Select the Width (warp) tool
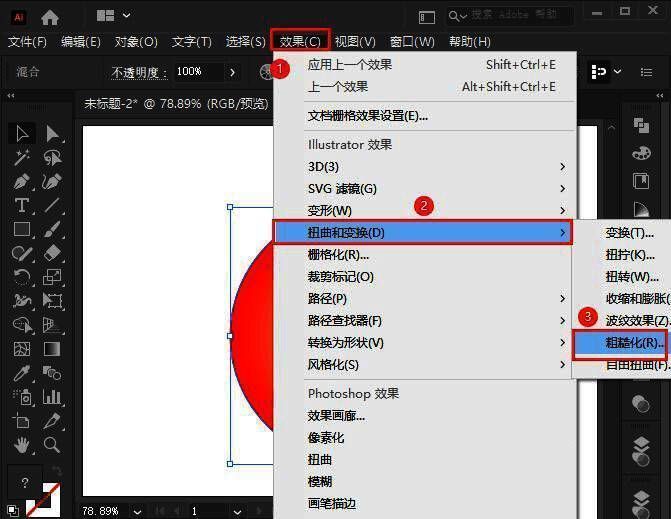This screenshot has width=671, height=519. point(21,301)
